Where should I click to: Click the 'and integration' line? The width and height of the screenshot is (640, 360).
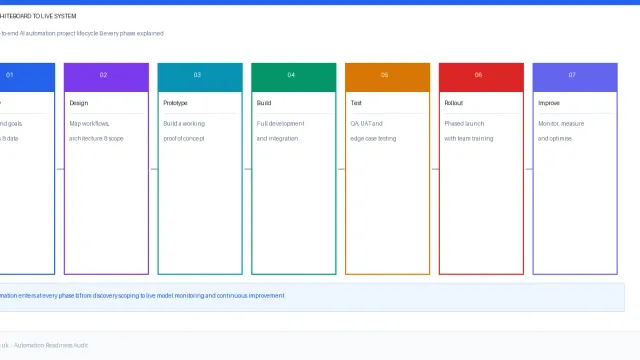[278, 138]
